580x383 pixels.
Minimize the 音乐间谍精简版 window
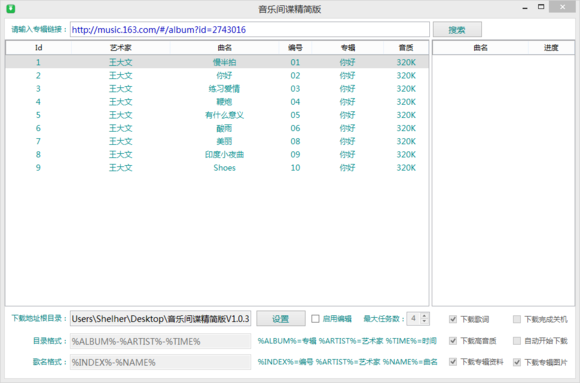click(x=525, y=7)
